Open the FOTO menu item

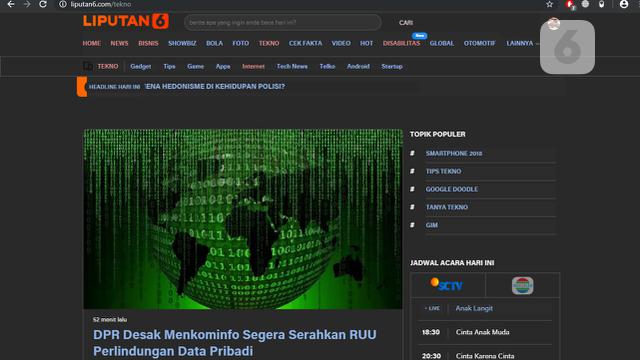tap(240, 43)
